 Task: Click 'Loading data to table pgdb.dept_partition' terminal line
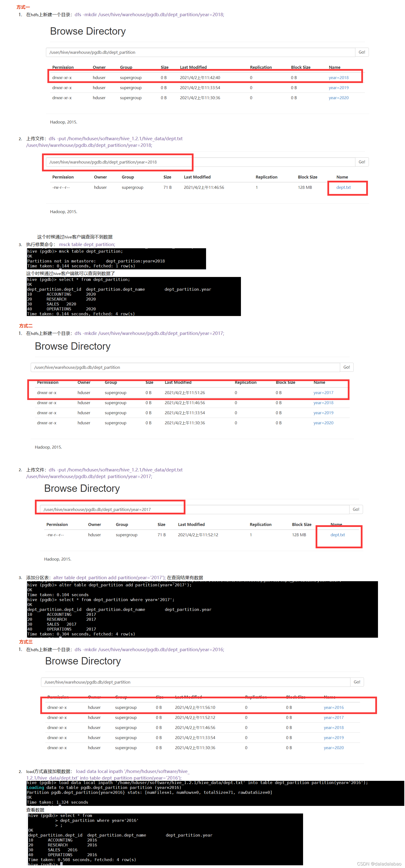coord(104,787)
